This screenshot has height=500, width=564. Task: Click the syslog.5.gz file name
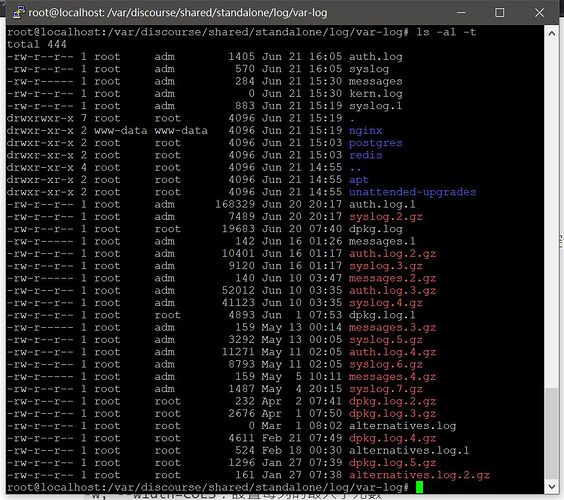[x=386, y=340]
